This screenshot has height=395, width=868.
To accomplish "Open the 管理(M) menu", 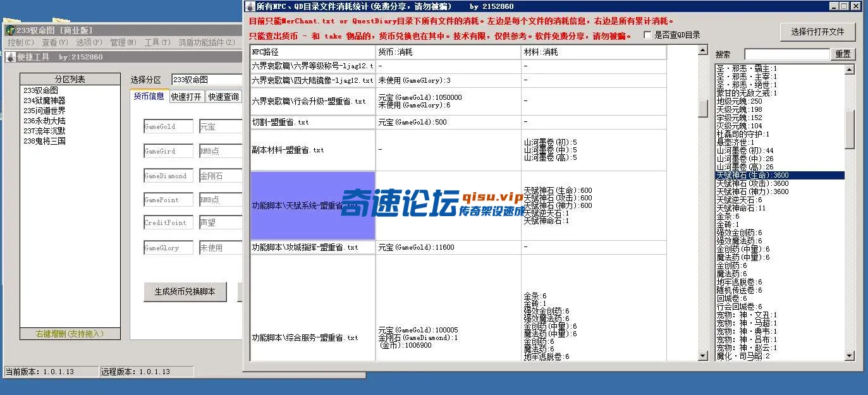I will [x=123, y=42].
